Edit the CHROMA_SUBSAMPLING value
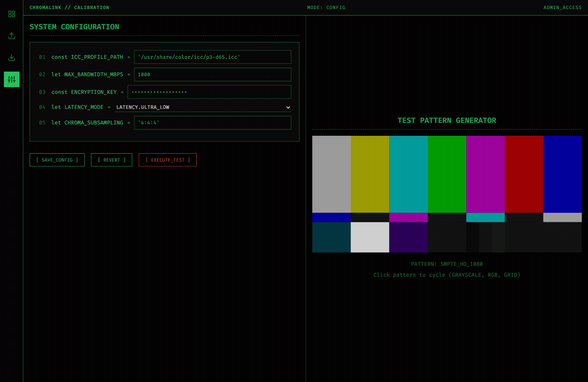This screenshot has height=382, width=588. tap(212, 123)
